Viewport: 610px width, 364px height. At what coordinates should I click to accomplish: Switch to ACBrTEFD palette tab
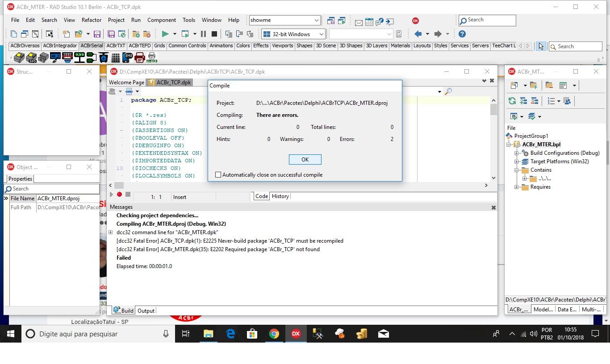140,45
